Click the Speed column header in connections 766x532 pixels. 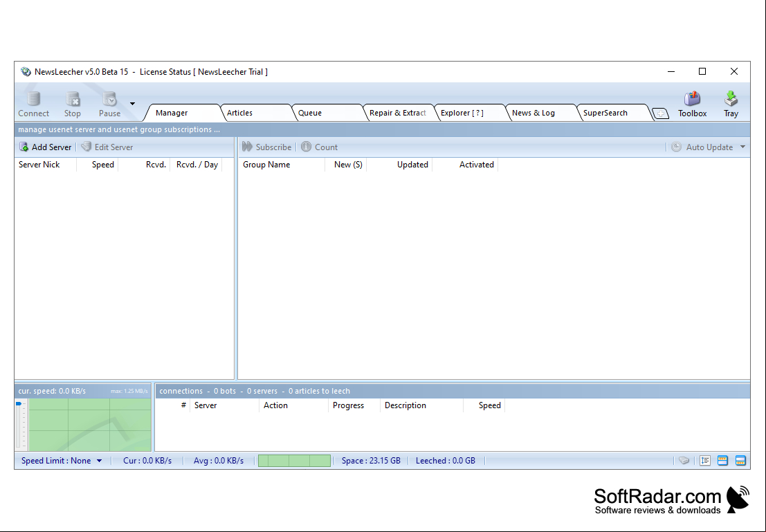[x=484, y=405]
